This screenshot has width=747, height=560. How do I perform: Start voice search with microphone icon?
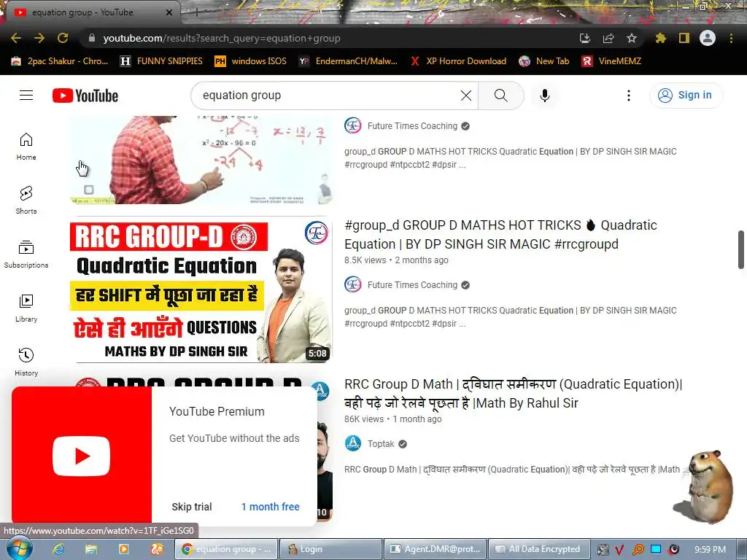point(544,96)
